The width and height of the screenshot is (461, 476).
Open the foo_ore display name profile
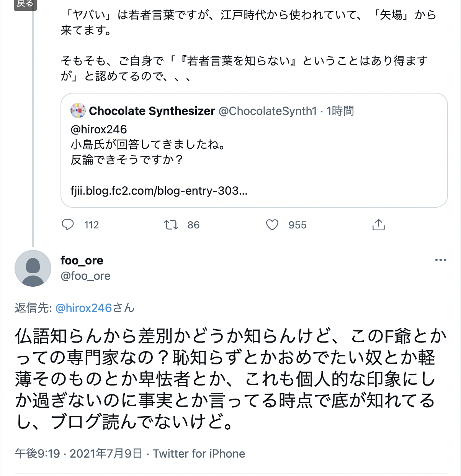pyautogui.click(x=82, y=261)
